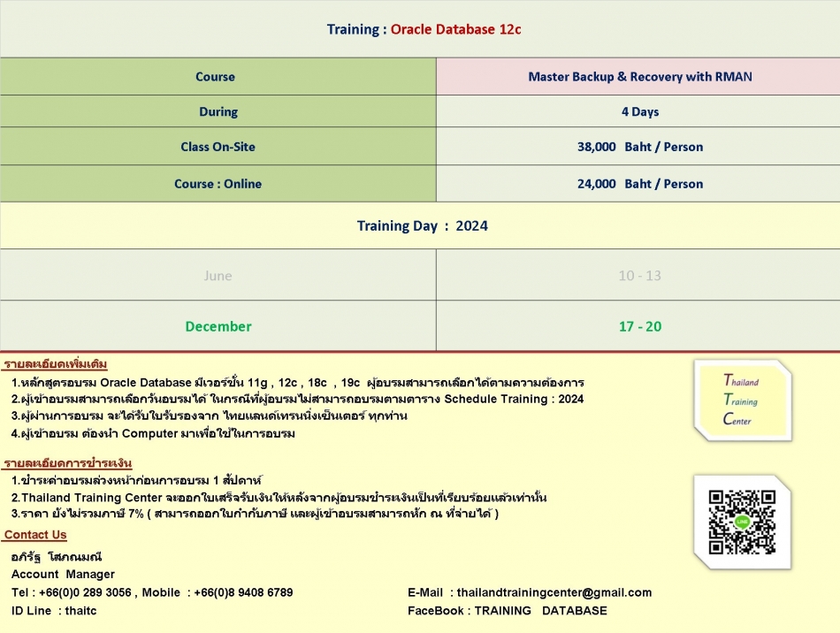Screen dimensions: 840x633
Task: Click the contact name 'อภิรัฐ โสภณมณี'
Action: point(57,556)
